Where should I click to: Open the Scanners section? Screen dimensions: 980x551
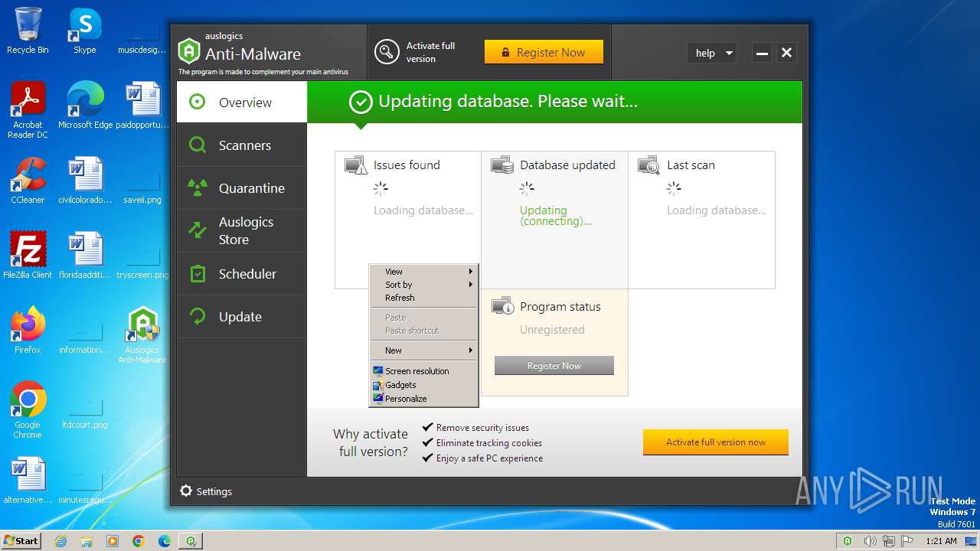point(242,145)
